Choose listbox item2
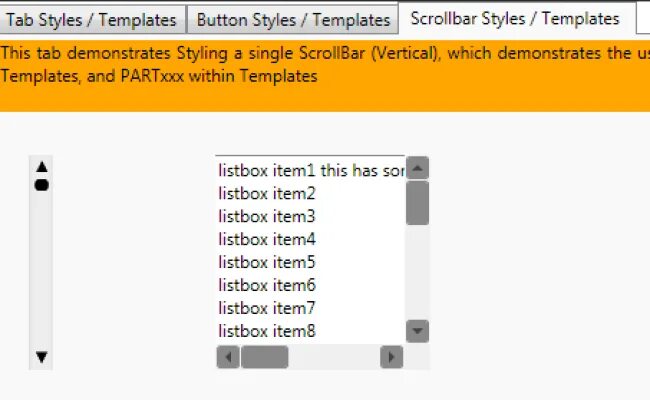 [267, 194]
